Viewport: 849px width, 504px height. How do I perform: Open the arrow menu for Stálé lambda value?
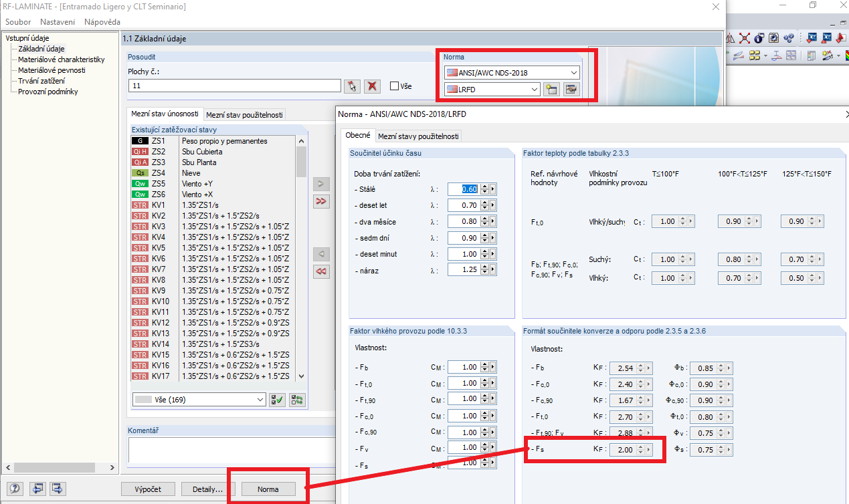tap(493, 190)
